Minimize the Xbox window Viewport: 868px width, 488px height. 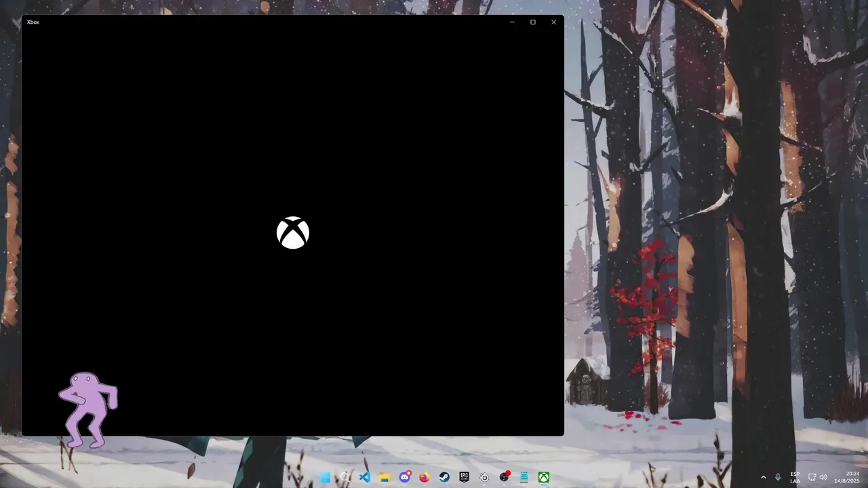(x=512, y=22)
